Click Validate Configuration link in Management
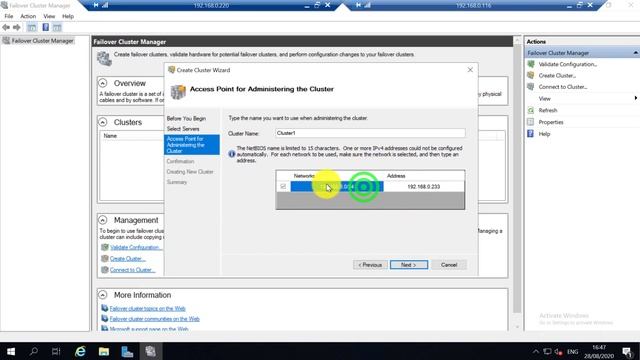 (x=136, y=247)
